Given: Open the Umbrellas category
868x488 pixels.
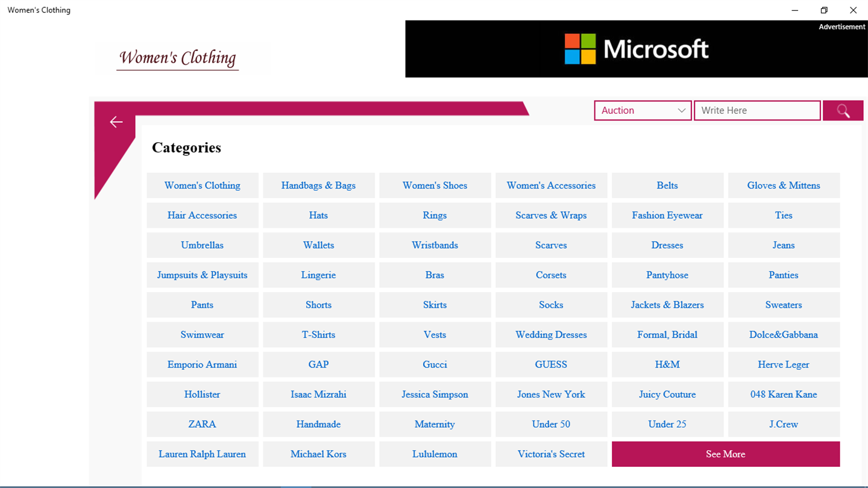Looking at the screenshot, I should pyautogui.click(x=203, y=245).
